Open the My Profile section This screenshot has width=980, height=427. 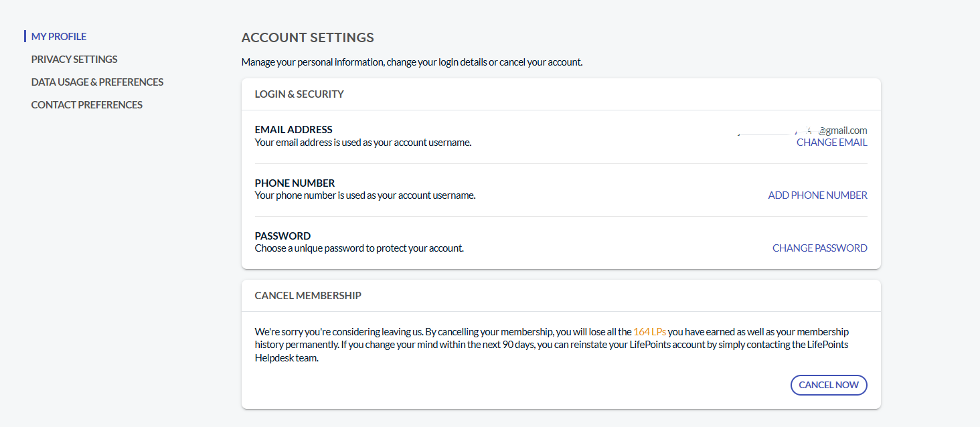coord(59,37)
